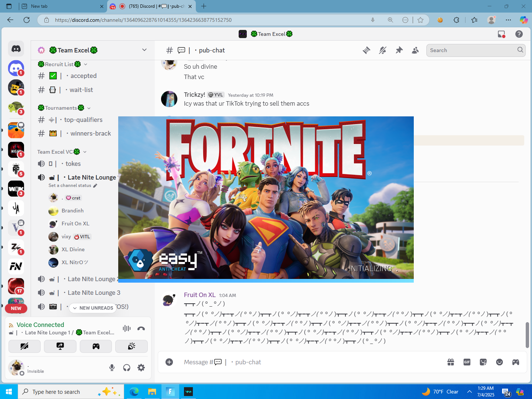Click the browser address bar URL
This screenshot has height=399, width=532.
[x=143, y=20]
